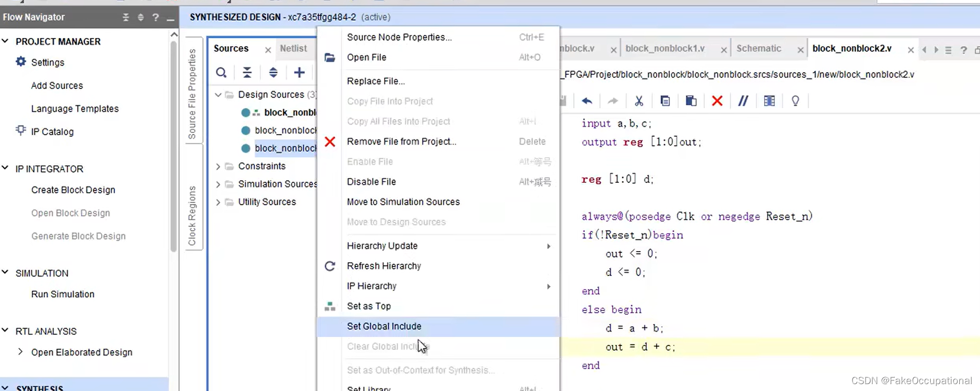Screen dimensions: 980x391
Task: Open the IP Hierarchy submenu
Action: pyautogui.click(x=438, y=286)
